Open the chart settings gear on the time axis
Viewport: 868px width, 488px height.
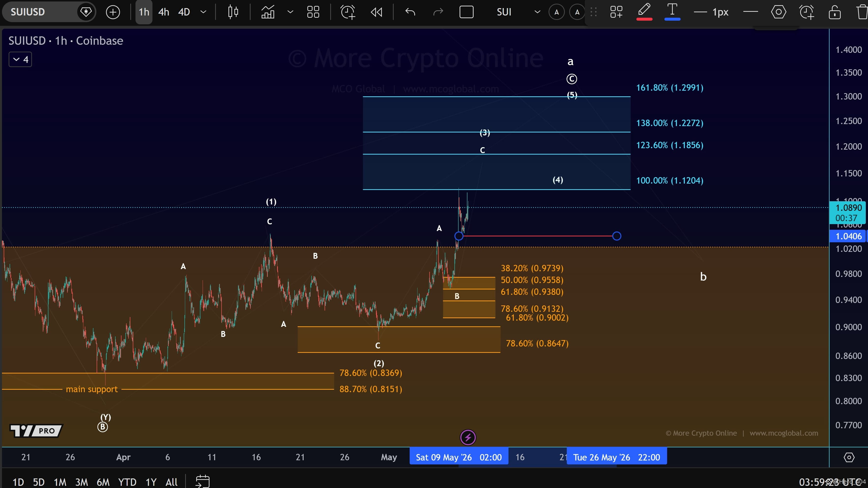849,457
